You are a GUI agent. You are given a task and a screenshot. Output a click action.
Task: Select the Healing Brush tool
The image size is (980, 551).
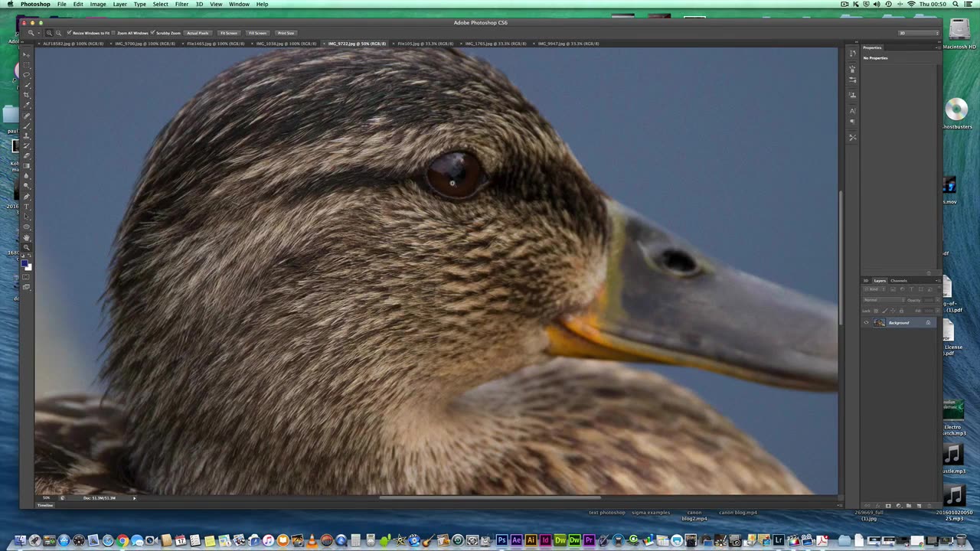[x=26, y=115]
